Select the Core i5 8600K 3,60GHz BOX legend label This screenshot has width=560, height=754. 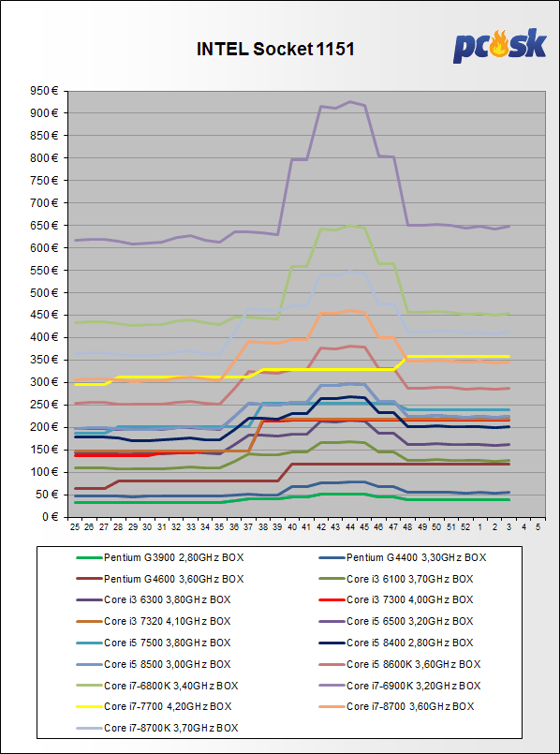tap(413, 663)
